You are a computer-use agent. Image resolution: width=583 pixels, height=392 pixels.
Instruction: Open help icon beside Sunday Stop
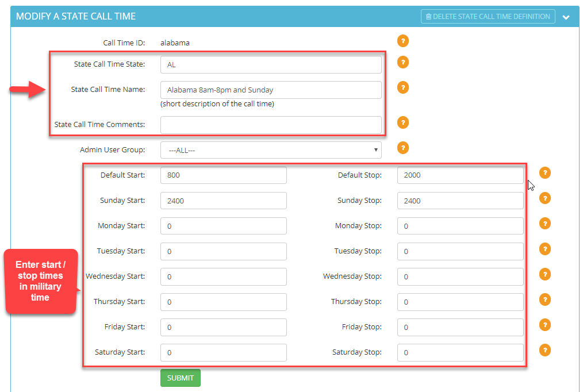pyautogui.click(x=544, y=198)
